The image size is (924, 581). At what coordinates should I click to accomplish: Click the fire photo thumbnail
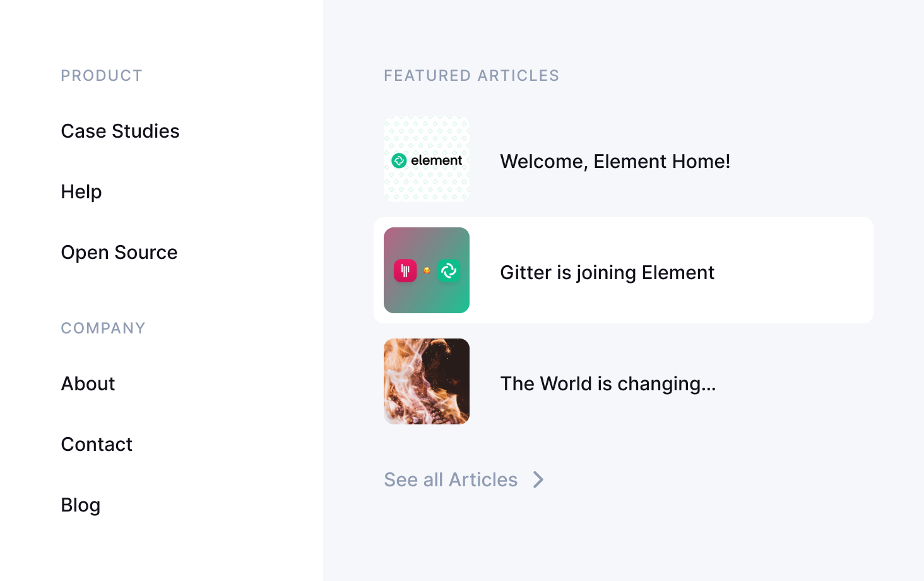pos(427,381)
